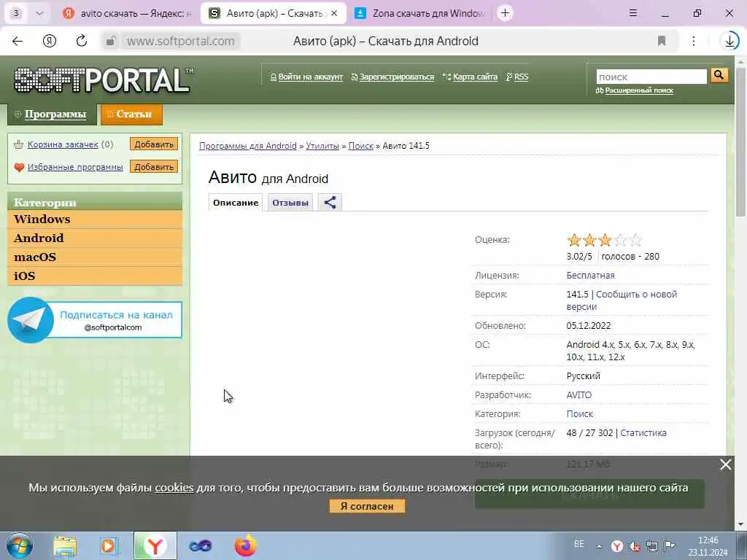Select the 'Описание' tab
Screen dimensions: 747x560
coord(236,203)
